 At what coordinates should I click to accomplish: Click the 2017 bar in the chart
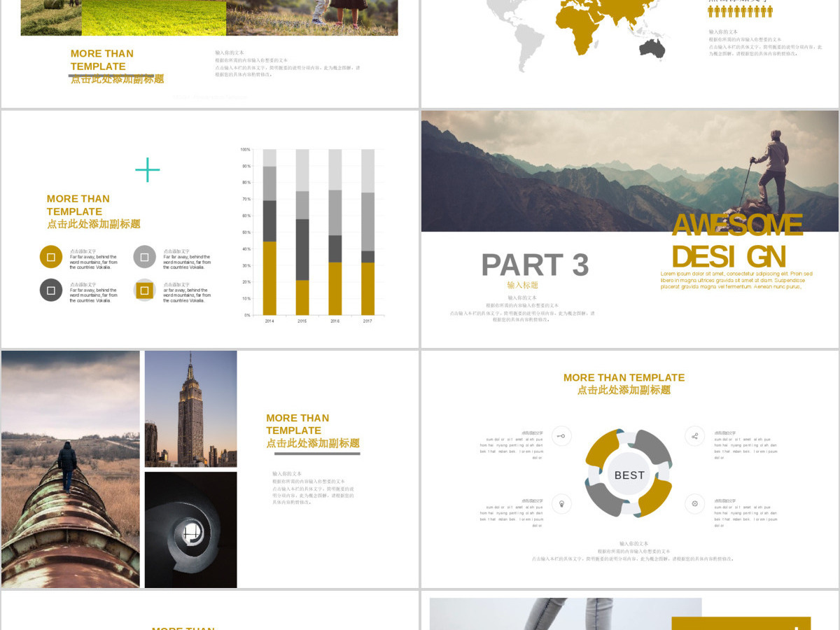point(368,232)
